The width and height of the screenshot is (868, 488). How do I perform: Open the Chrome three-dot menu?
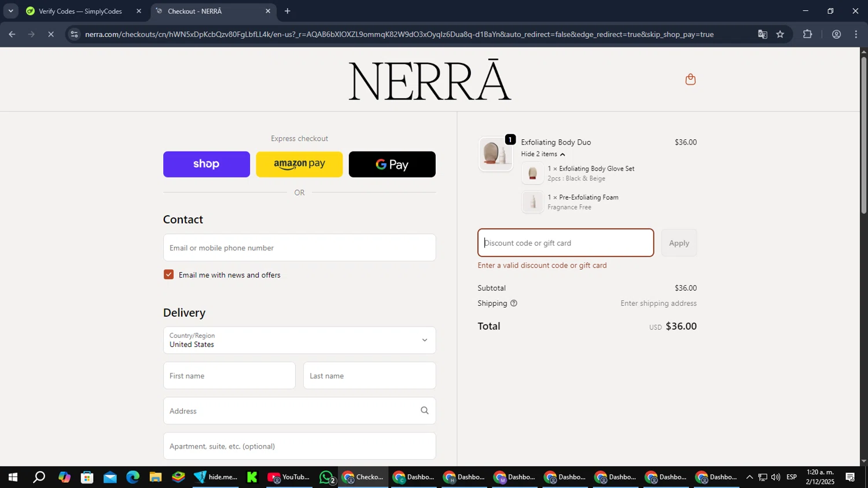[856, 34]
